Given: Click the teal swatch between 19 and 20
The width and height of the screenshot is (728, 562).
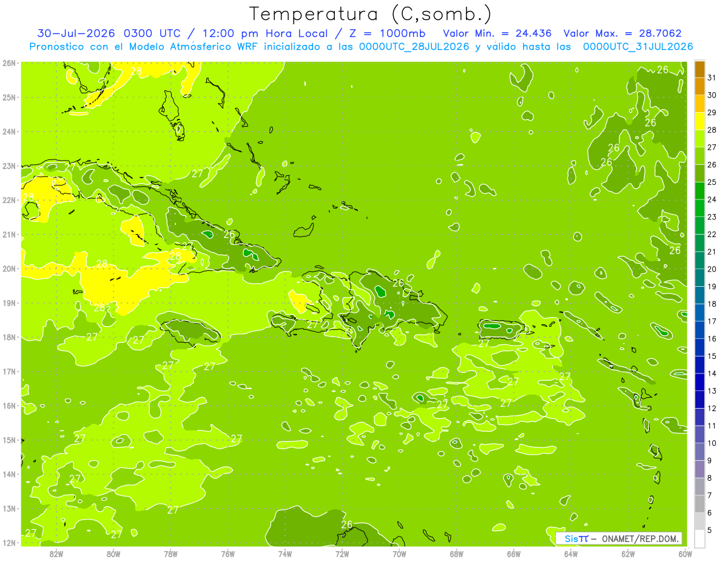Looking at the screenshot, I should click(699, 278).
